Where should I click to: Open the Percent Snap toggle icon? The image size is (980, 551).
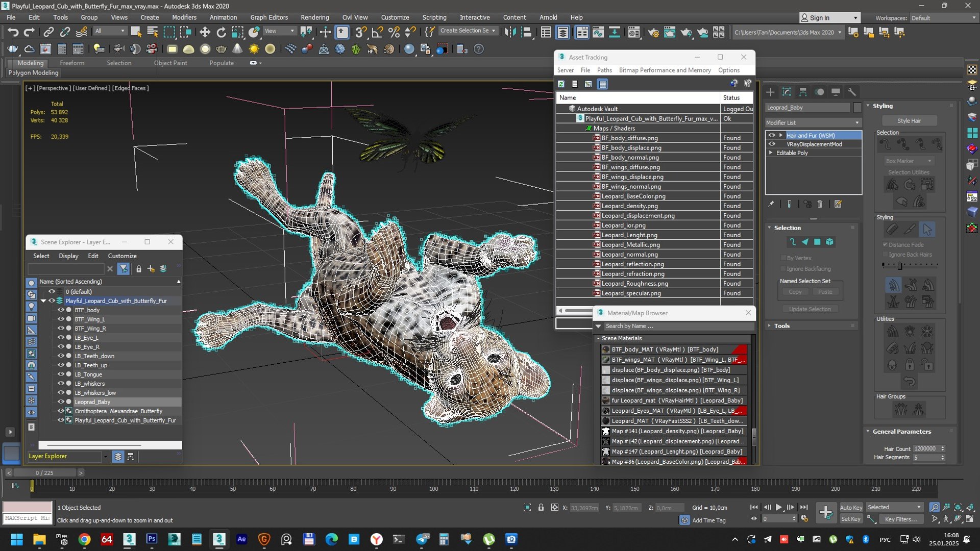pyautogui.click(x=394, y=32)
